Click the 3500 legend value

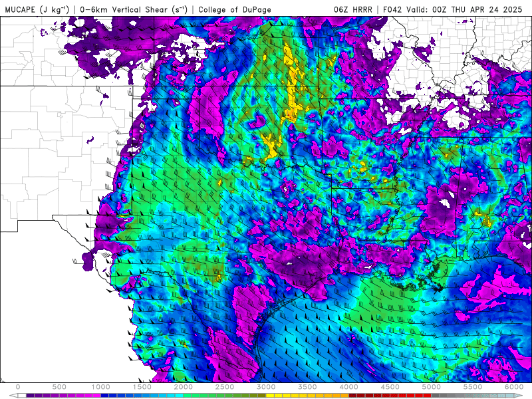click(x=308, y=387)
